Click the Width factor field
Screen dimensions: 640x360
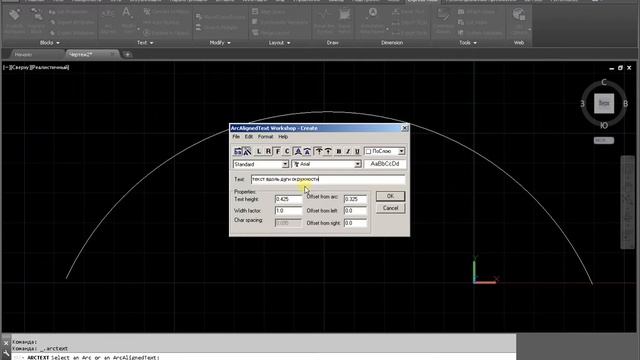click(288, 211)
